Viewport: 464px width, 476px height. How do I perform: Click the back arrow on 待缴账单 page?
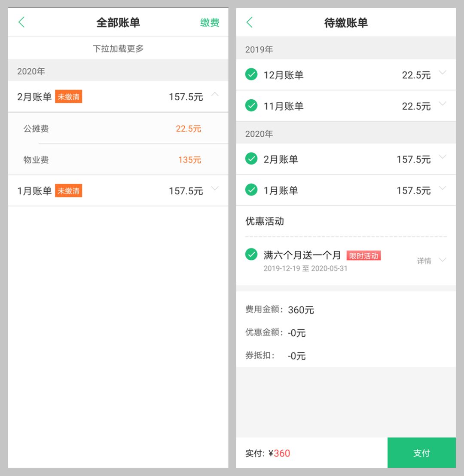pos(249,22)
